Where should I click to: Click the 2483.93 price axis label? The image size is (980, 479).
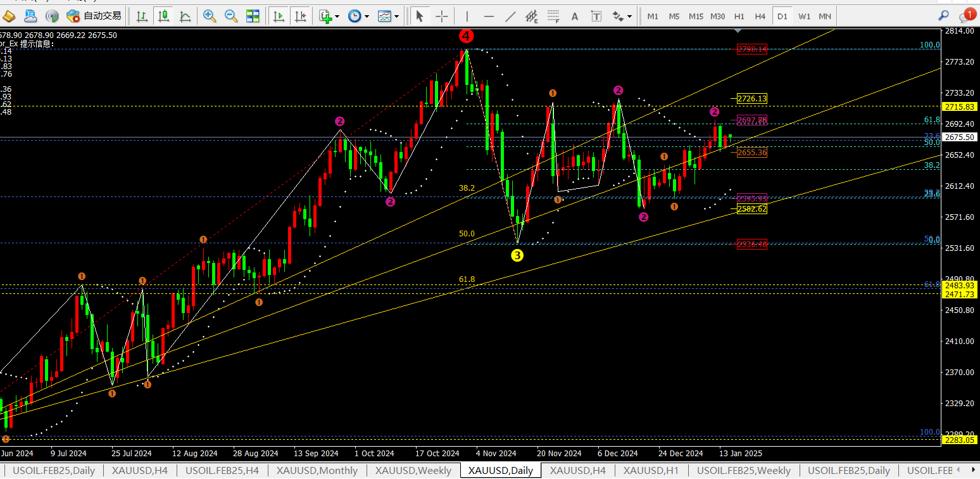tap(960, 286)
